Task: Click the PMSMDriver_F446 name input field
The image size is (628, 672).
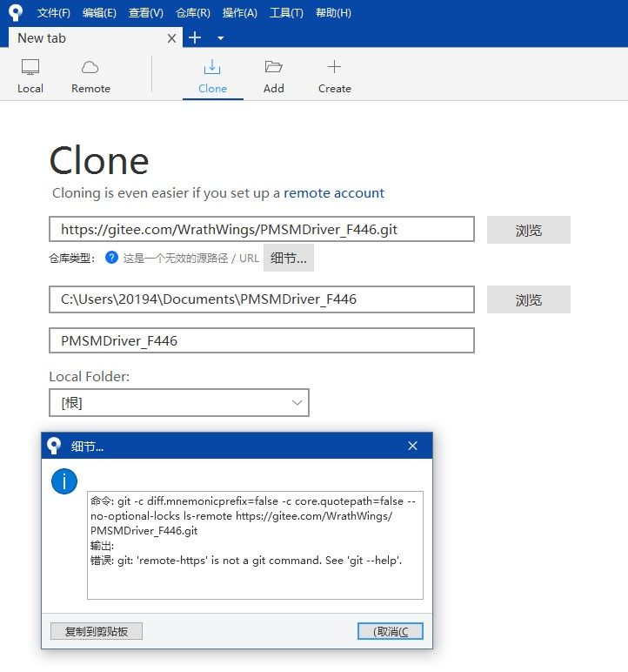Action: (x=262, y=340)
